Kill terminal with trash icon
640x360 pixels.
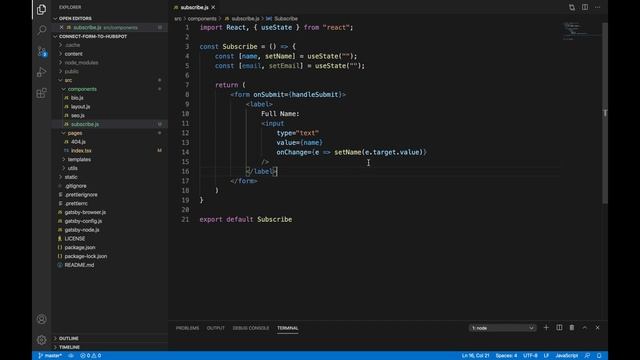pos(572,328)
